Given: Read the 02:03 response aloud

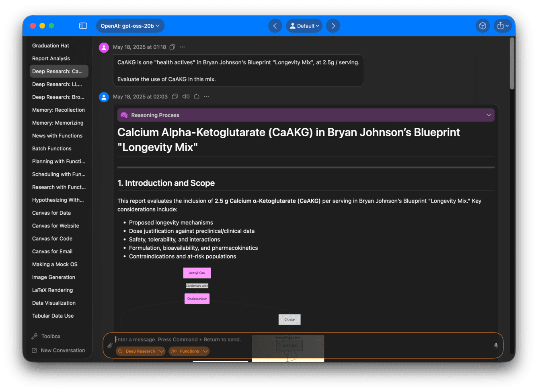Looking at the screenshot, I should click(186, 96).
